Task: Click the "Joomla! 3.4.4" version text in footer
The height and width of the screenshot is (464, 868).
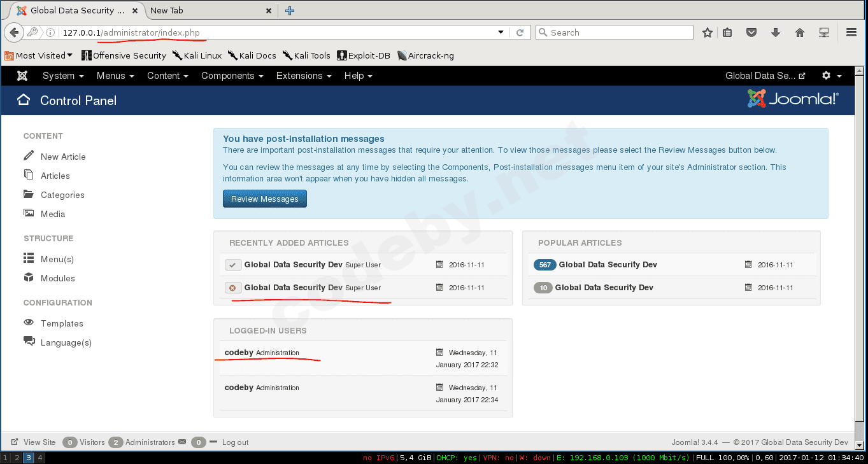Action: [x=695, y=442]
